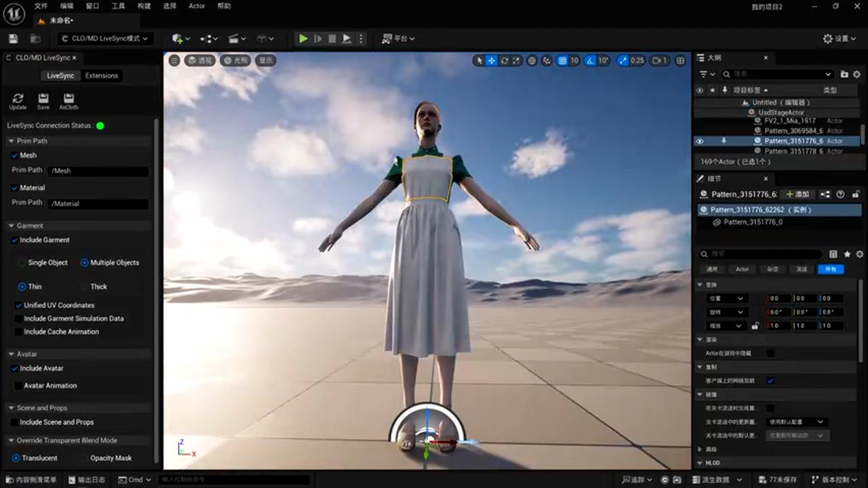
Task: Click the Add component button in Details
Action: point(797,195)
